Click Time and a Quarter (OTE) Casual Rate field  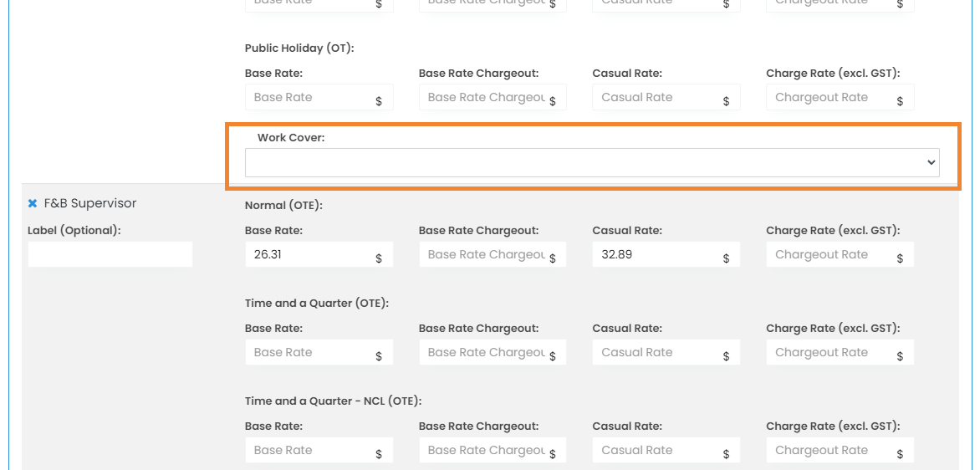pyautogui.click(x=656, y=352)
